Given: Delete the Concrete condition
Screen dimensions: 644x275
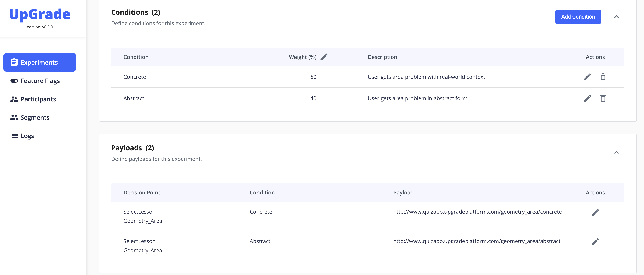Looking at the screenshot, I should 603,77.
